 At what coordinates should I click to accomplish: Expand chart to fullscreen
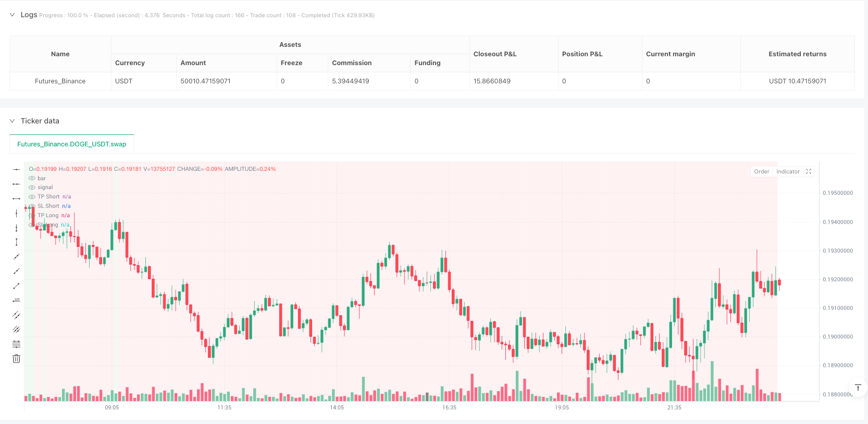[x=809, y=171]
